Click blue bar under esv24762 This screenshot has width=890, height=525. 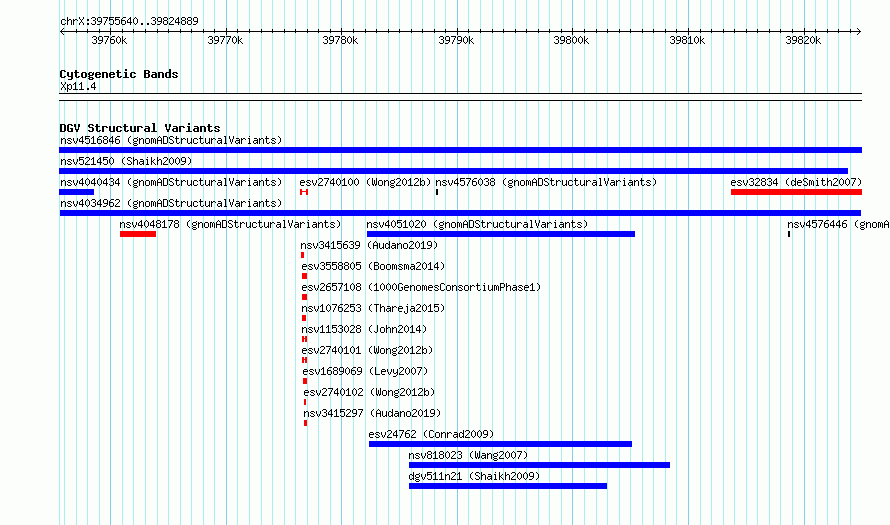pos(501,444)
